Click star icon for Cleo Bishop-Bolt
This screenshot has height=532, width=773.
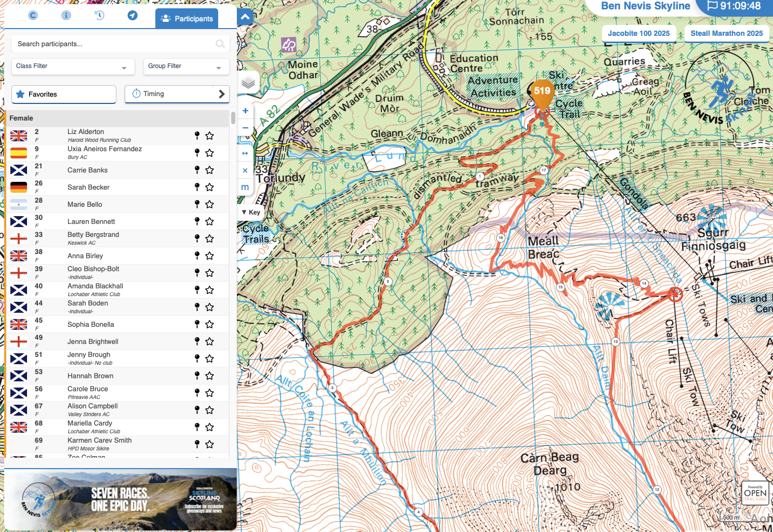(x=209, y=273)
